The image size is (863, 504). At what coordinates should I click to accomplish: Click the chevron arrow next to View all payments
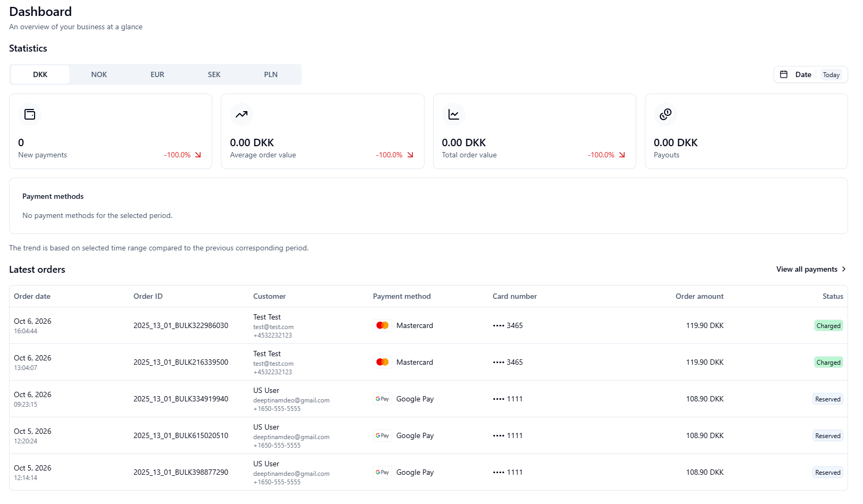pyautogui.click(x=844, y=269)
